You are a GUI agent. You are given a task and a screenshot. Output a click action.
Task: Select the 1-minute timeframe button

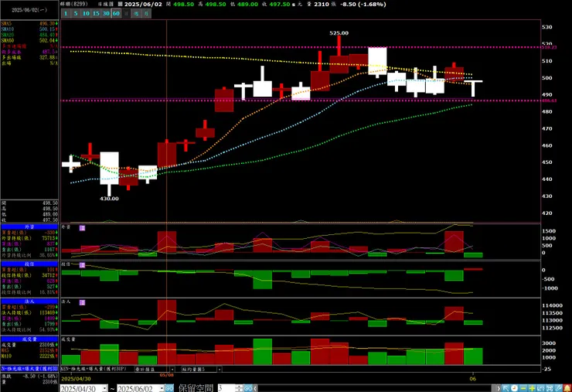click(x=66, y=13)
